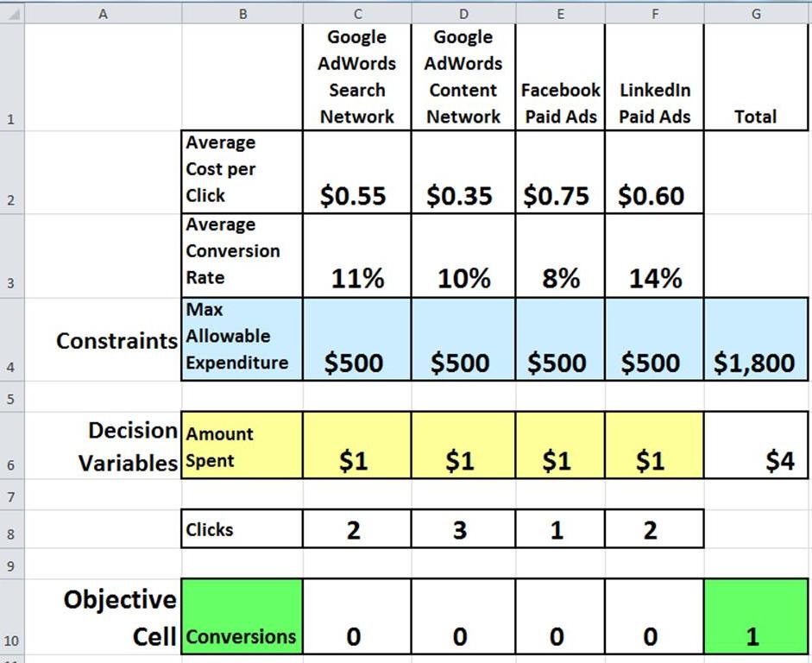812x663 pixels.
Task: Select column E header
Action: coord(560,14)
